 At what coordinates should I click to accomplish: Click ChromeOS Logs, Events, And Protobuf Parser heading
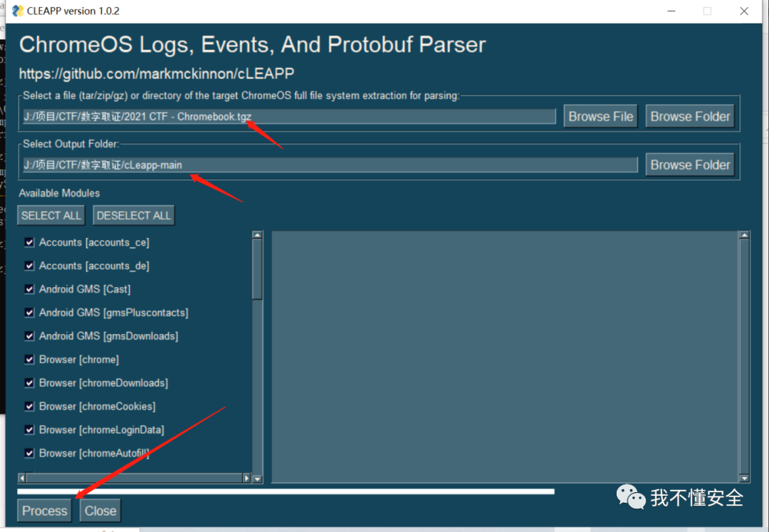click(x=252, y=45)
